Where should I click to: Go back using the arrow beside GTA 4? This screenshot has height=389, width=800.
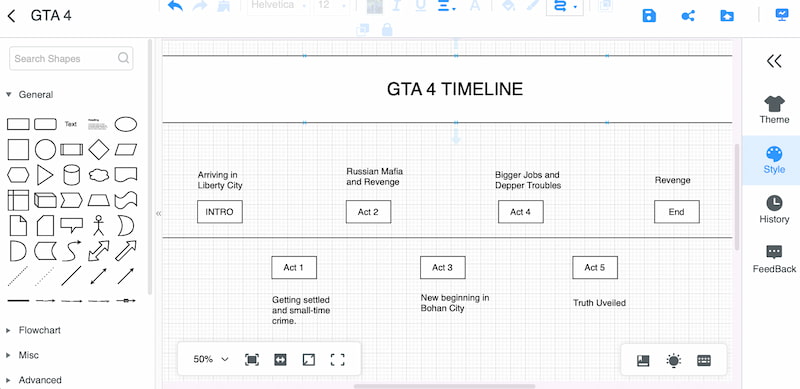point(12,16)
